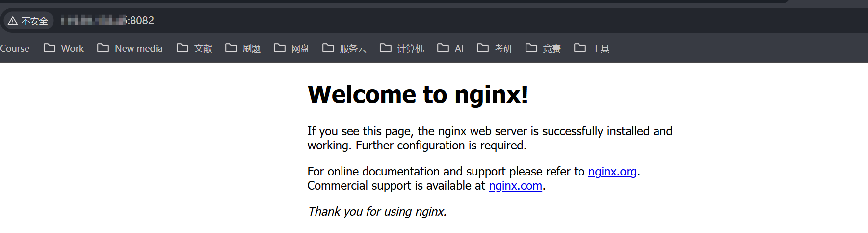The width and height of the screenshot is (868, 233).
Task: Follow the nginx.com commercial support link
Action: point(515,186)
